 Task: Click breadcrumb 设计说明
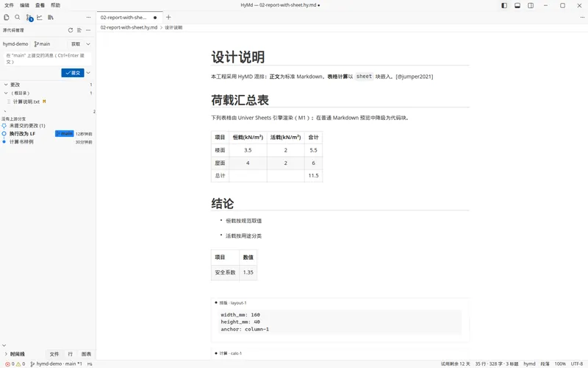(173, 27)
